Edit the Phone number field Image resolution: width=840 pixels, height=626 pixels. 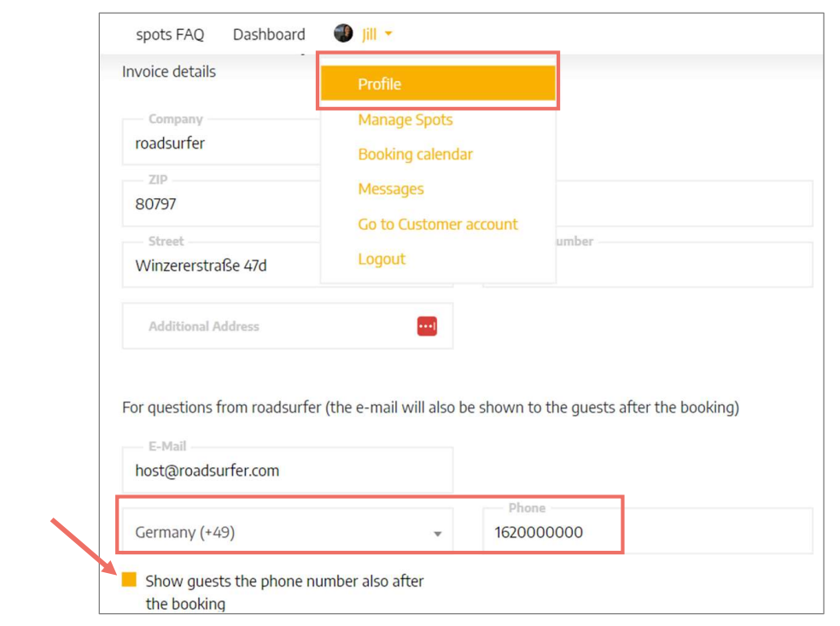tap(648, 531)
